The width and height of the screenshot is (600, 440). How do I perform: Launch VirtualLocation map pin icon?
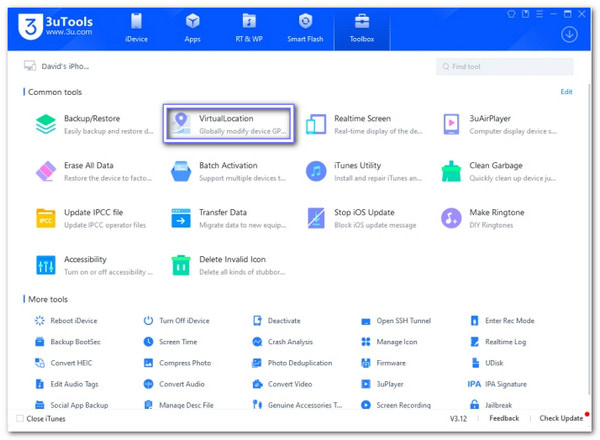(x=181, y=123)
